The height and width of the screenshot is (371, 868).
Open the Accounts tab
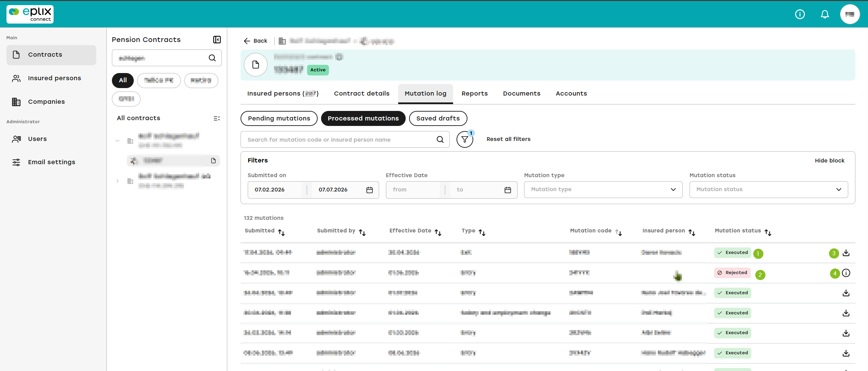click(572, 94)
